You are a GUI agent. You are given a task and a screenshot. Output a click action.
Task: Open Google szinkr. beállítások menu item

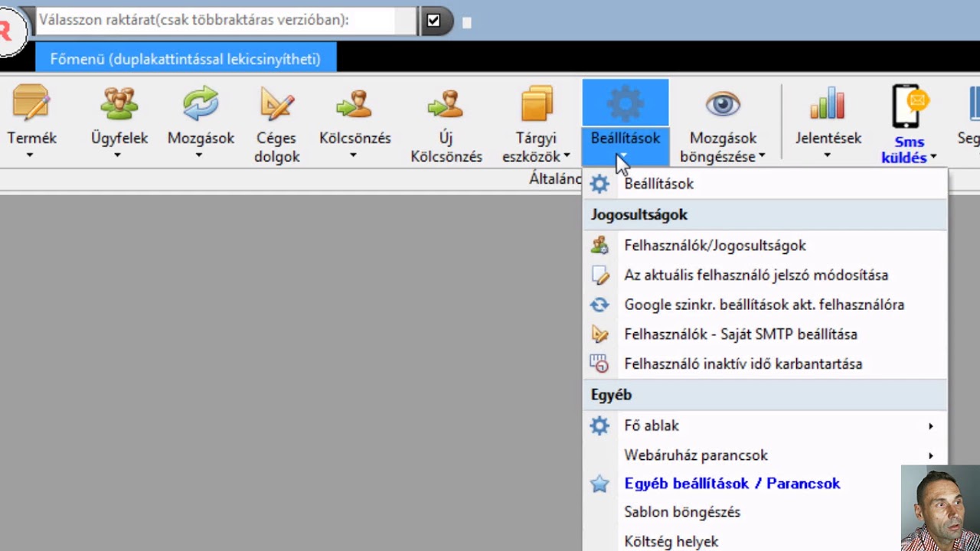pyautogui.click(x=765, y=305)
